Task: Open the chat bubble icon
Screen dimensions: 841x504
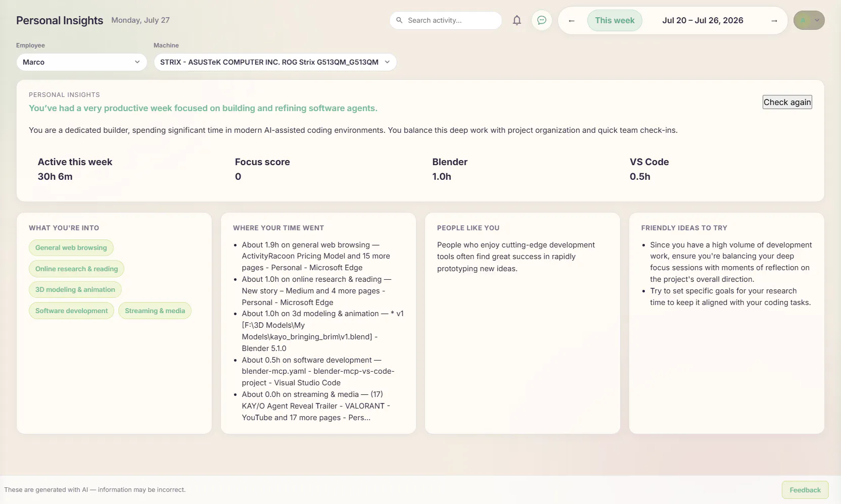Action: 542,20
